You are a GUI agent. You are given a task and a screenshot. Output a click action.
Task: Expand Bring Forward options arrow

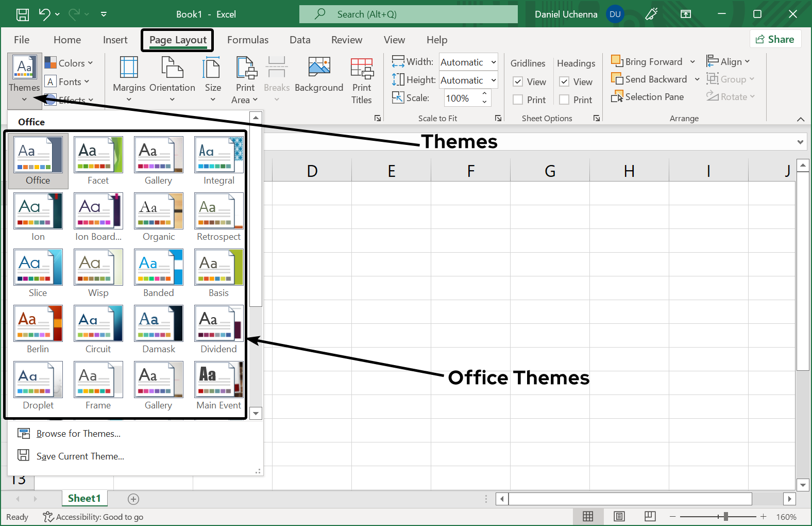(692, 62)
